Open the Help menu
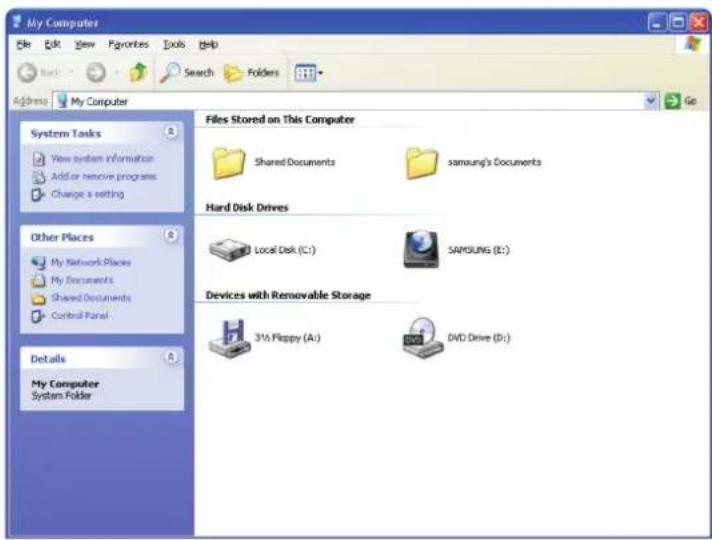This screenshot has width=712, height=540. [208, 45]
